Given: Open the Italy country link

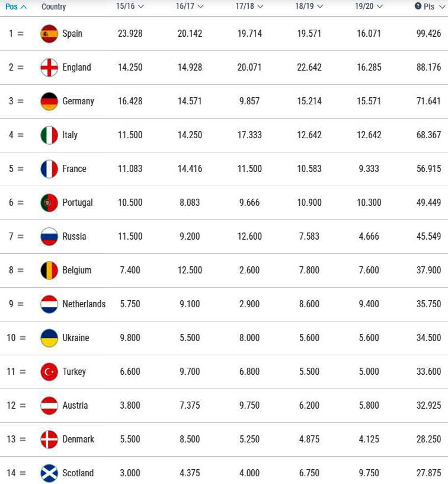Looking at the screenshot, I should tap(70, 135).
